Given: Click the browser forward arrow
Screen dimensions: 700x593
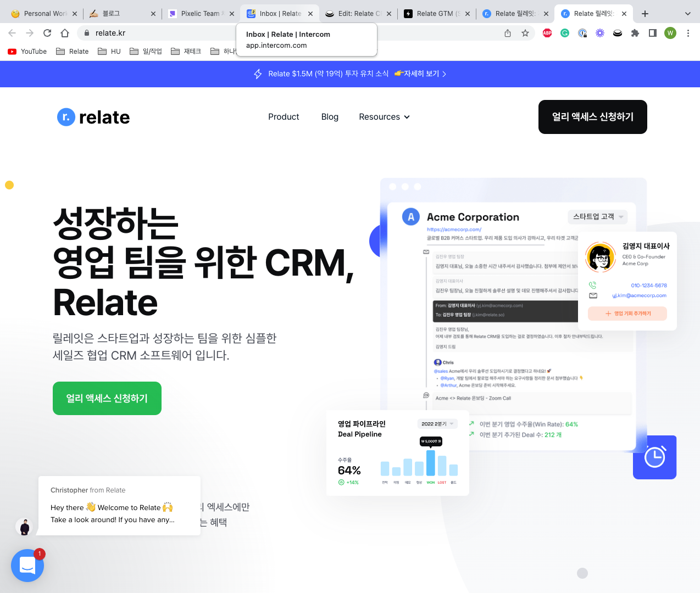Looking at the screenshot, I should 30,33.
